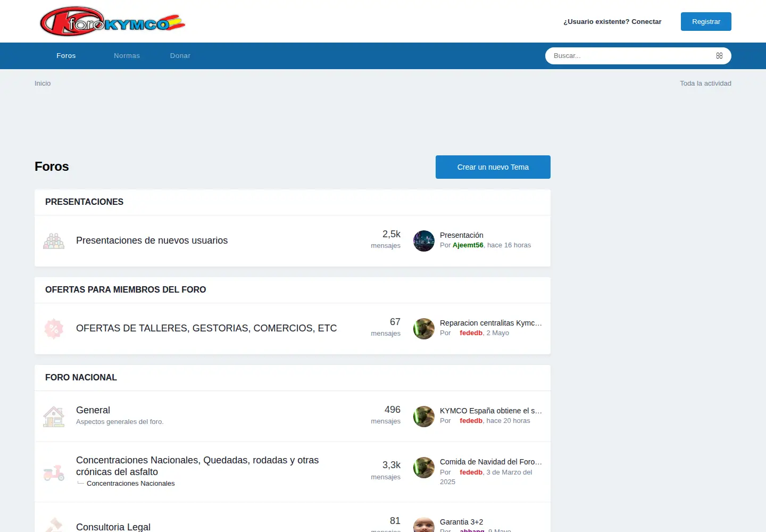Open the Concentraciones scooter icon
This screenshot has height=532, width=766.
(54, 472)
